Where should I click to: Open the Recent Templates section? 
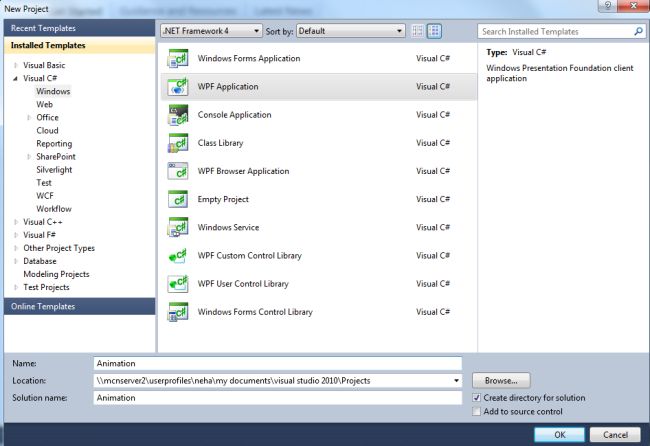tap(80, 28)
